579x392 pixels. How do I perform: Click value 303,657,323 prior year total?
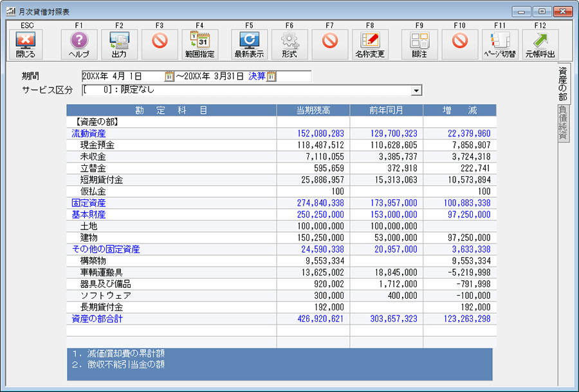click(394, 319)
